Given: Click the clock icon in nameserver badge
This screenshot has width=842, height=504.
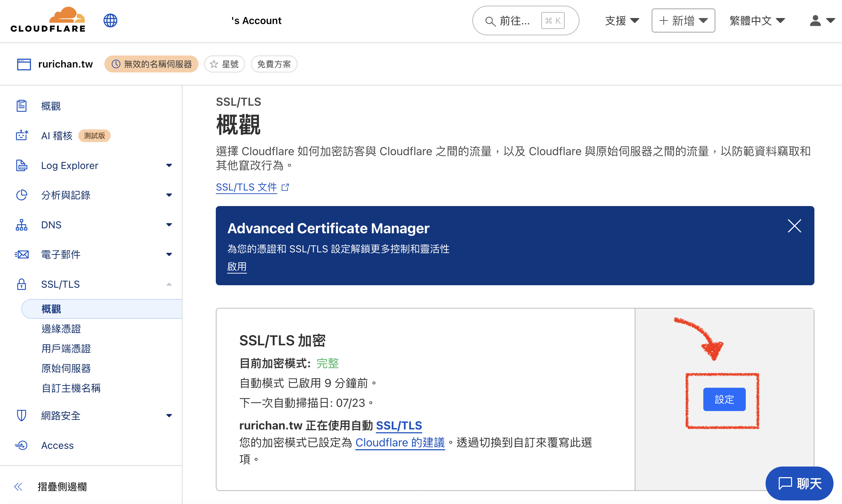Looking at the screenshot, I should (x=116, y=64).
